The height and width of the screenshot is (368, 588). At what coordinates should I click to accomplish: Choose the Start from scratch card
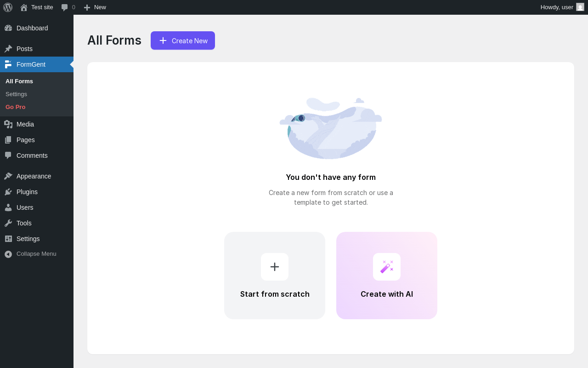(275, 276)
